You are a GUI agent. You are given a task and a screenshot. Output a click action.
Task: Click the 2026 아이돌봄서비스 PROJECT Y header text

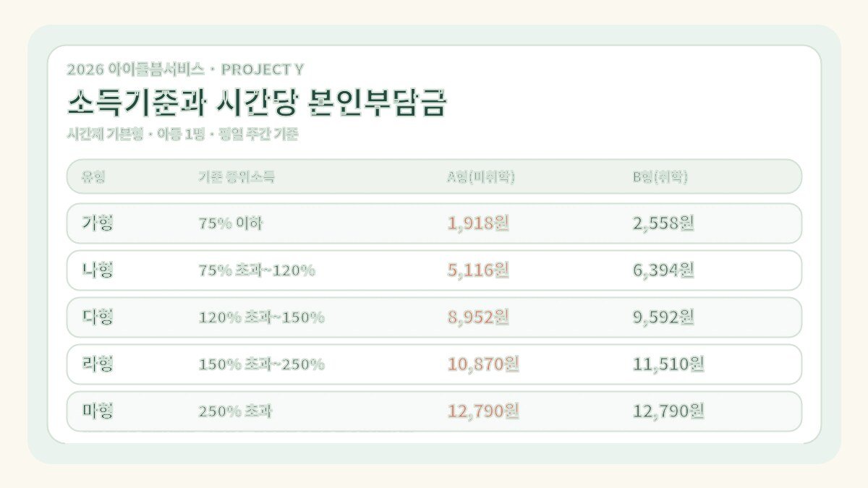(185, 69)
